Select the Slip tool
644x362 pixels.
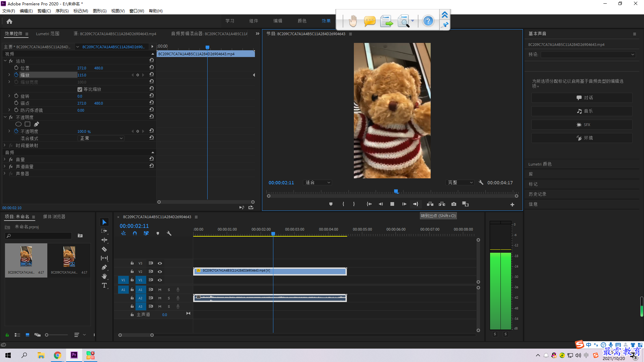(x=104, y=258)
